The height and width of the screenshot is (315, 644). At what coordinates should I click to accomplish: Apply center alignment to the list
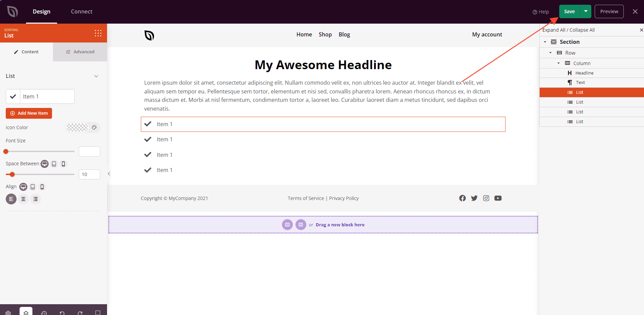coord(23,199)
